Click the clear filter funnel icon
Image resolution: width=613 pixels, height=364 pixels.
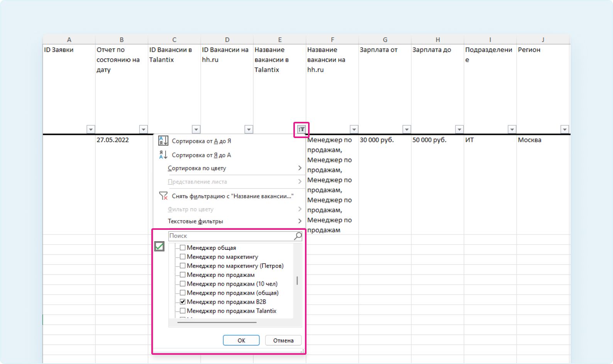163,196
